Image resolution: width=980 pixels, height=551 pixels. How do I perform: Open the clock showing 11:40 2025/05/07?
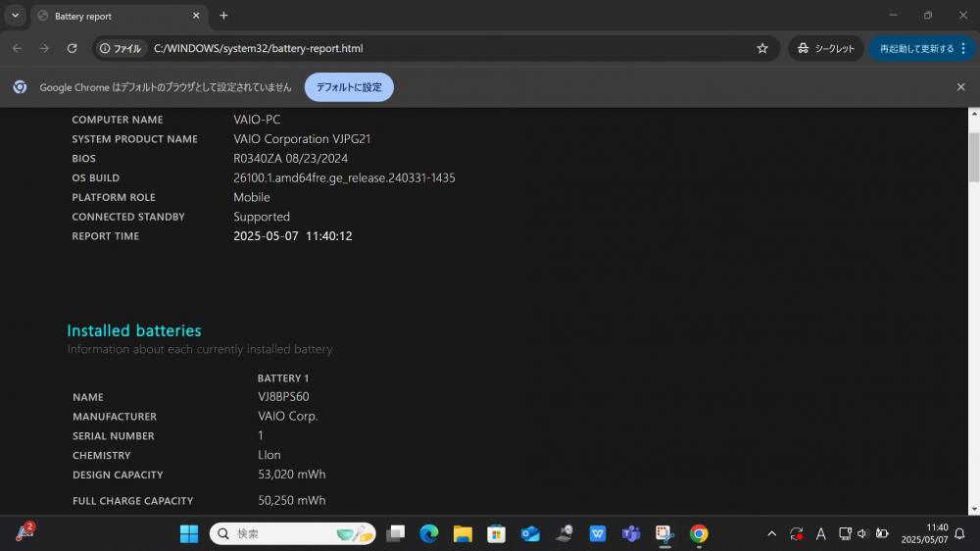pos(924,533)
